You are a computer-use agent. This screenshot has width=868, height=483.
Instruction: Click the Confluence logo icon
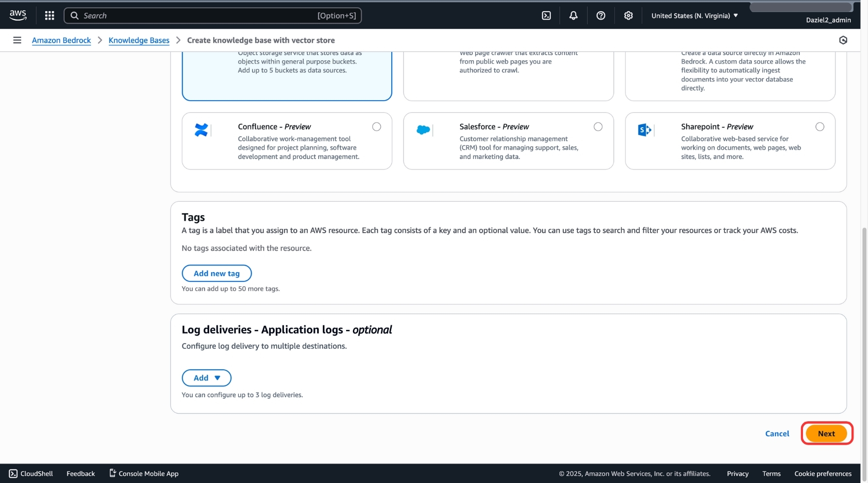click(x=202, y=130)
